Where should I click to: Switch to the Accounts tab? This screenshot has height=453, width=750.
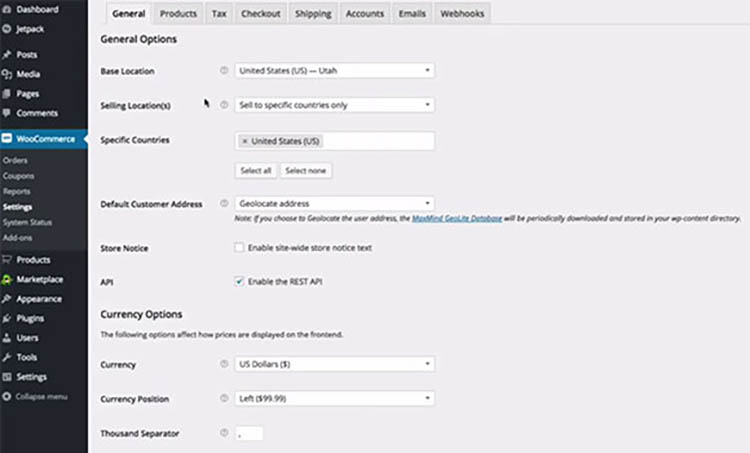tap(365, 13)
